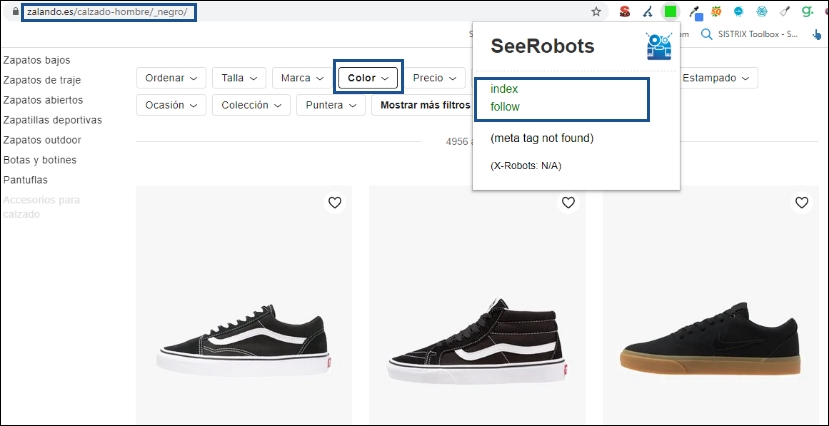
Task: Open the green 'g.' extension icon
Action: 807,12
